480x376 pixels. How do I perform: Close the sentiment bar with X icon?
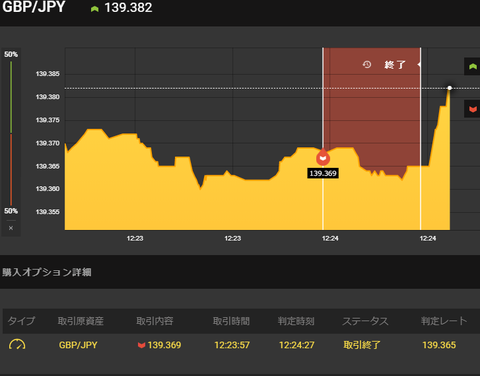[x=11, y=228]
